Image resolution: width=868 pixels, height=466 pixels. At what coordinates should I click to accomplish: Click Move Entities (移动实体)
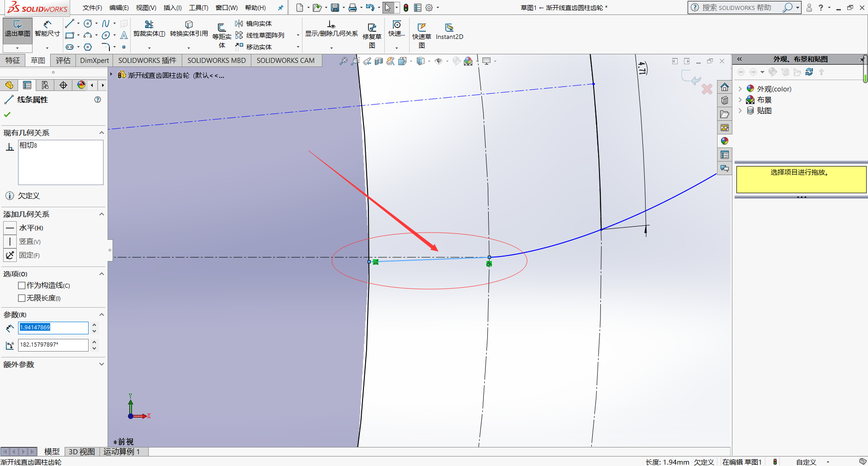pos(254,47)
